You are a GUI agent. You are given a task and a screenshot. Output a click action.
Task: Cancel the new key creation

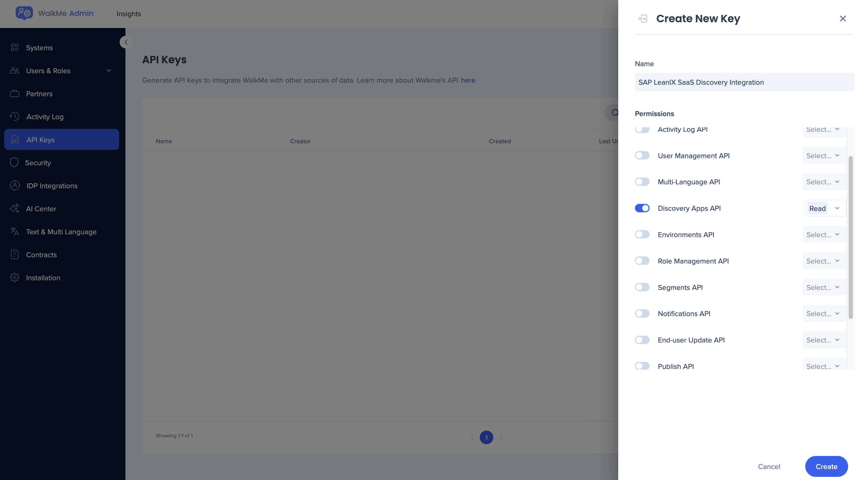pyautogui.click(x=769, y=466)
